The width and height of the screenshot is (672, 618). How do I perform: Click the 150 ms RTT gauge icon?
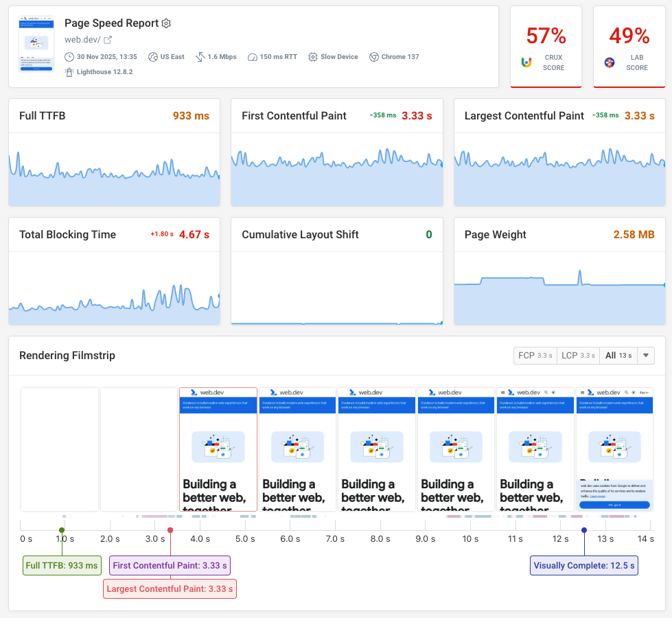(252, 57)
